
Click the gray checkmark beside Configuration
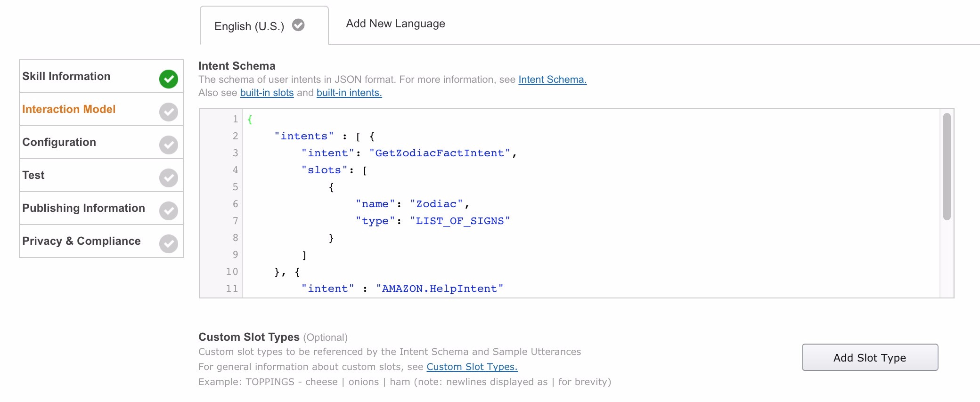(169, 145)
